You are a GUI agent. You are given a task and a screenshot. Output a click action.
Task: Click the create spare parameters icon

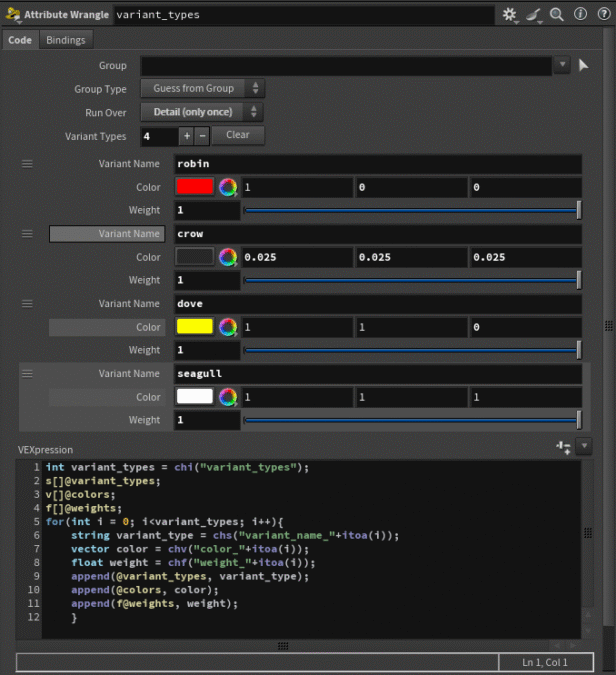pos(564,448)
